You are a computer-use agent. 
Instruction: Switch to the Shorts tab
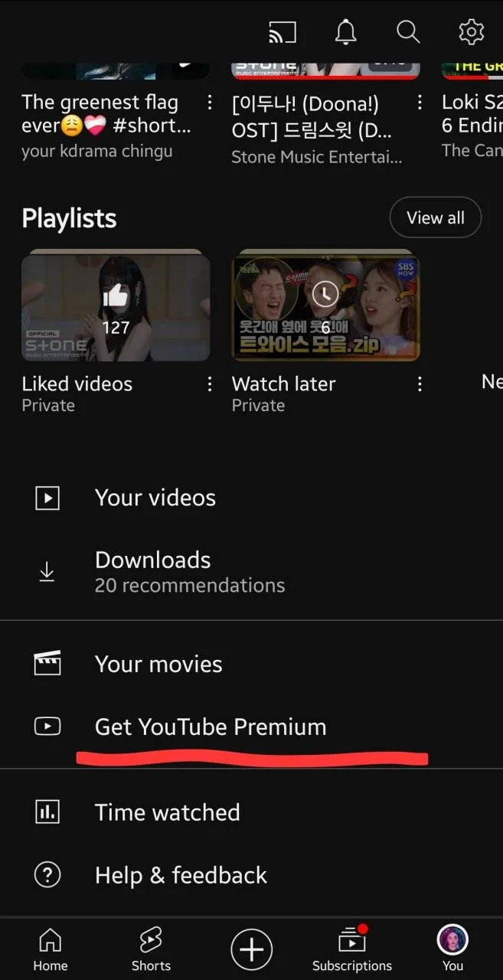[x=151, y=950]
